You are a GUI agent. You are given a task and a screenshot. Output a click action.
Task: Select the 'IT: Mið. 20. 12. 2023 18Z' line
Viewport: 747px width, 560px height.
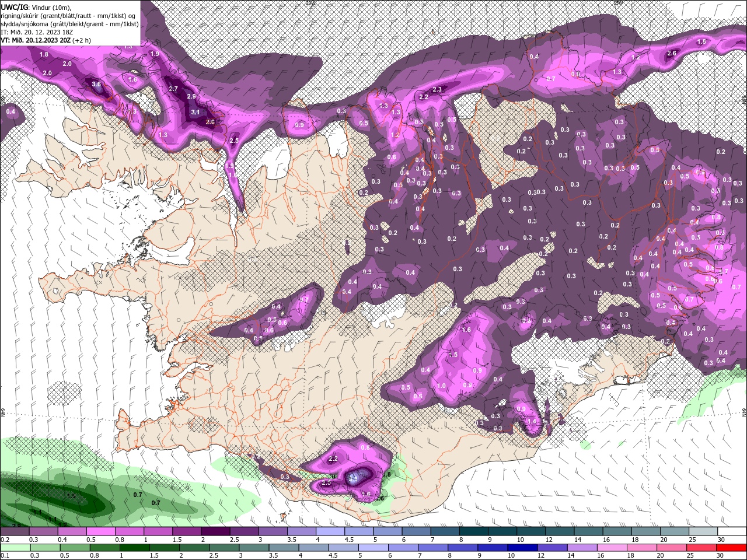click(x=37, y=32)
